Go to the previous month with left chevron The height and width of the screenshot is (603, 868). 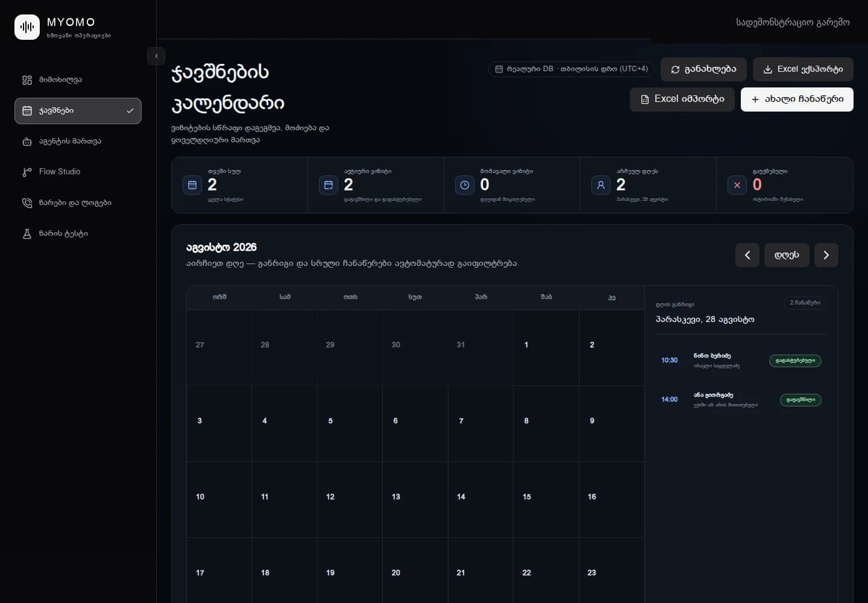747,255
